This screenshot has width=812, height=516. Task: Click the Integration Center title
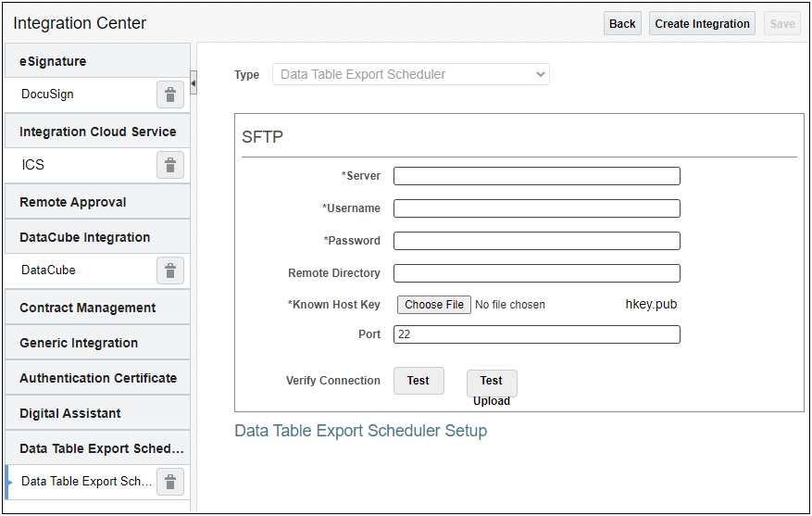click(x=80, y=23)
